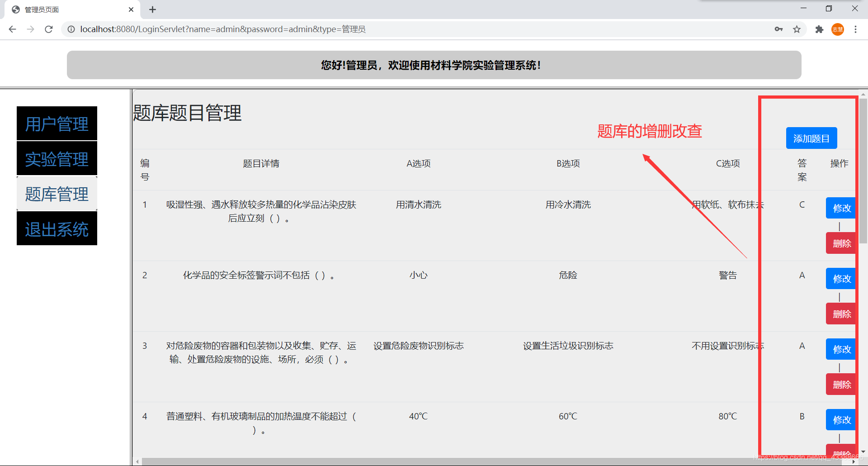Click the C选项 column header
This screenshot has width=868, height=466.
pyautogui.click(x=728, y=163)
